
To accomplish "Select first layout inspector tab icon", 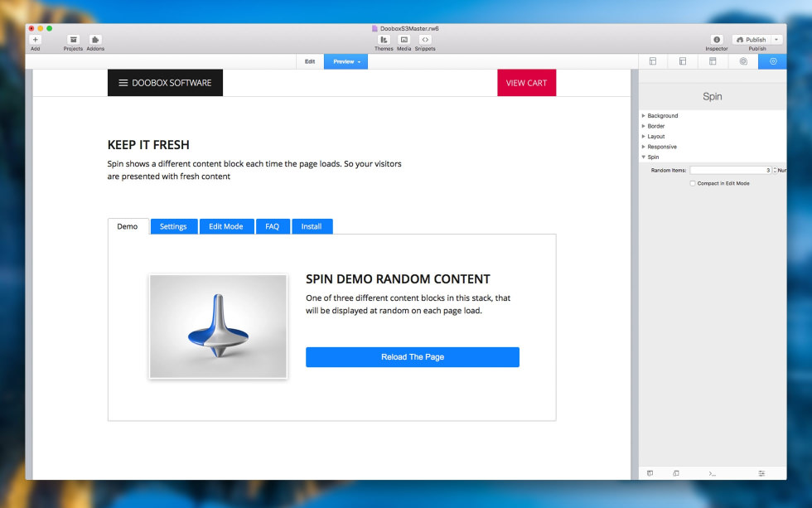I will (x=653, y=61).
